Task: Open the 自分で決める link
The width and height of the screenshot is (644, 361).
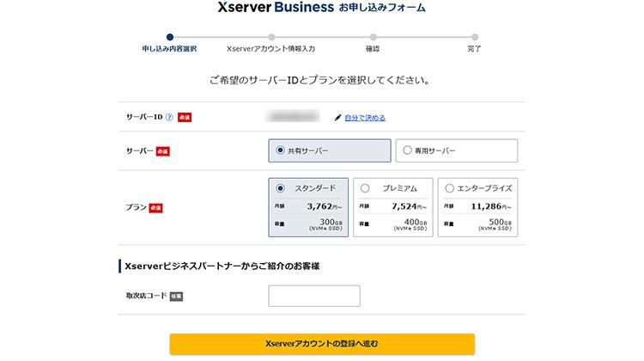Action: pos(365,118)
